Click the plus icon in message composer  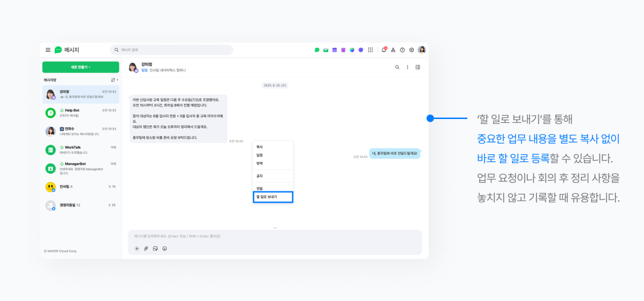pyautogui.click(x=136, y=249)
